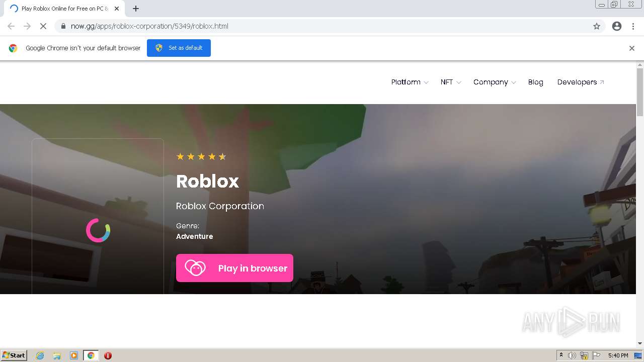Click the scrollbar up arrow
644x362 pixels.
click(x=640, y=65)
